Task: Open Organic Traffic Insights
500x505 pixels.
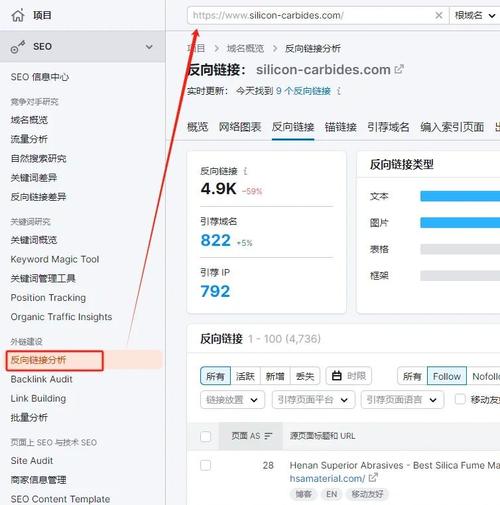Action: tap(61, 317)
